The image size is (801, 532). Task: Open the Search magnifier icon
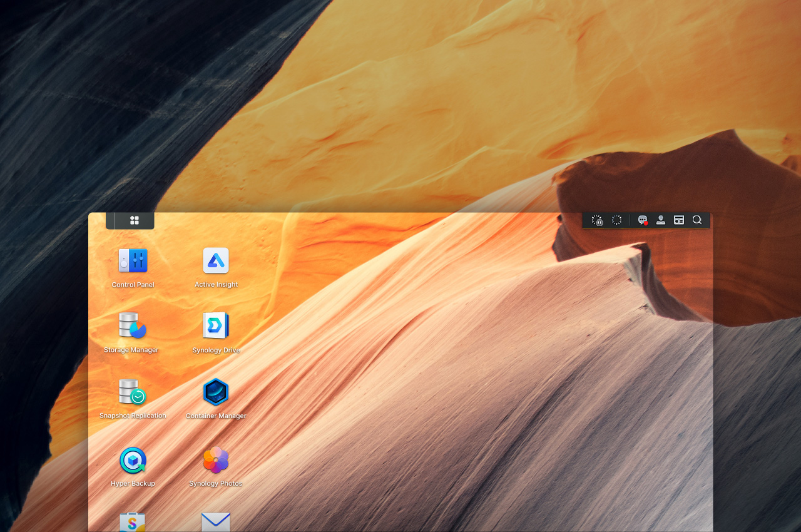[697, 220]
